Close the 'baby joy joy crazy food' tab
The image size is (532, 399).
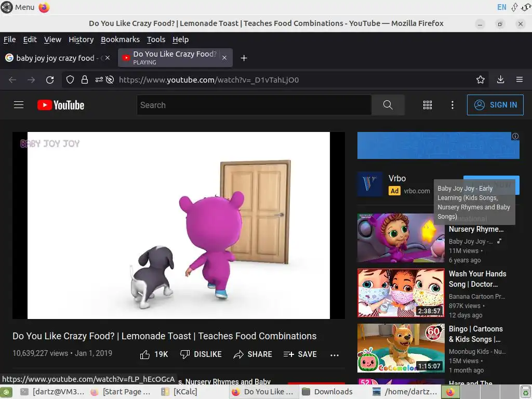(x=108, y=58)
